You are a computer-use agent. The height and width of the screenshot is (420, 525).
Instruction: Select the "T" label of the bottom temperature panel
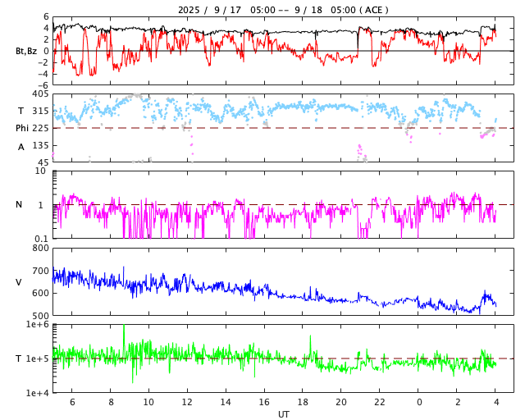click(x=19, y=358)
